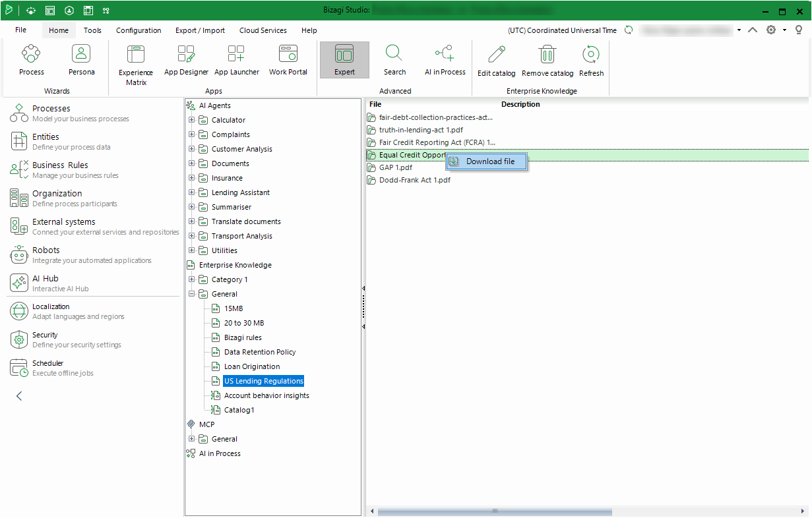The height and width of the screenshot is (518, 812).
Task: Open External systems module
Action: [x=94, y=226]
